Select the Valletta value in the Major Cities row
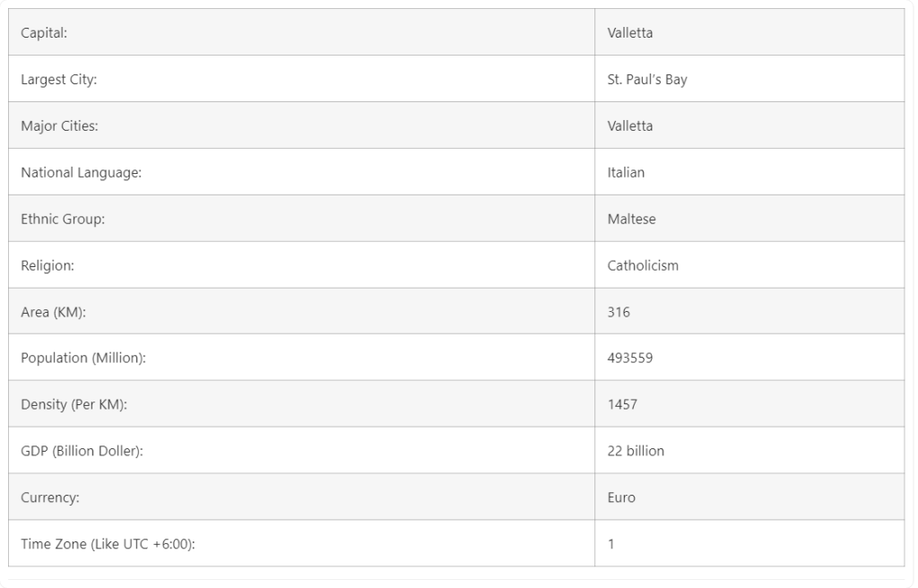This screenshot has width=918, height=588. [630, 126]
